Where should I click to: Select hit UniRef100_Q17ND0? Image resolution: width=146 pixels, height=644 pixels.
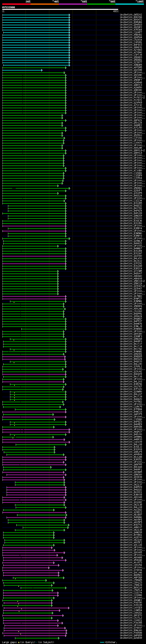(131, 296)
